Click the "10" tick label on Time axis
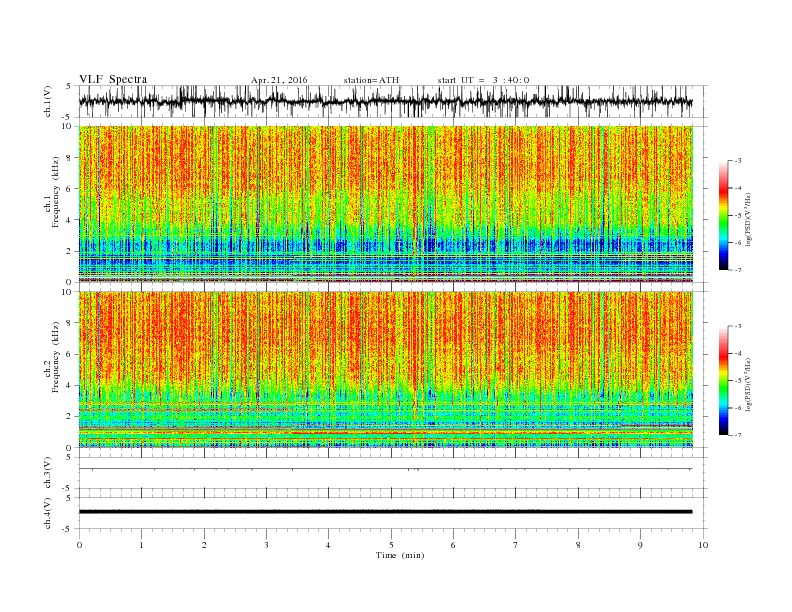The image size is (792, 612). (703, 545)
